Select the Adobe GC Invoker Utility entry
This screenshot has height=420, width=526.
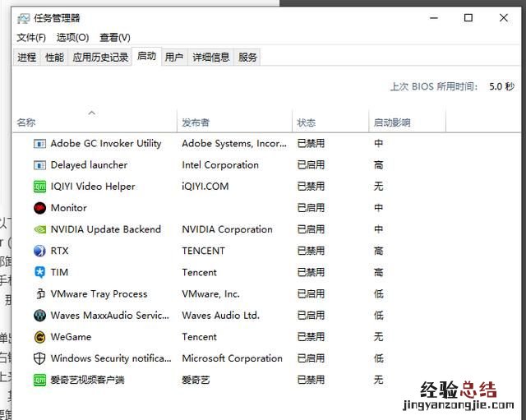266,144
